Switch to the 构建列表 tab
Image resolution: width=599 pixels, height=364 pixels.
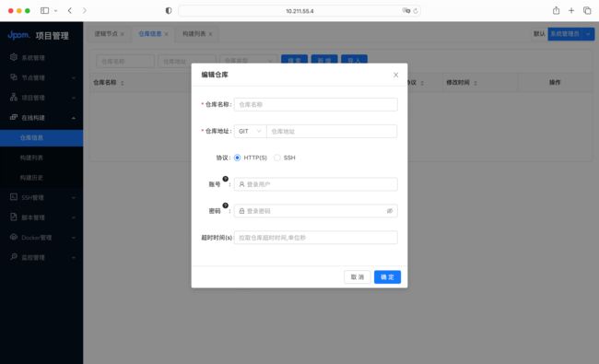194,33
